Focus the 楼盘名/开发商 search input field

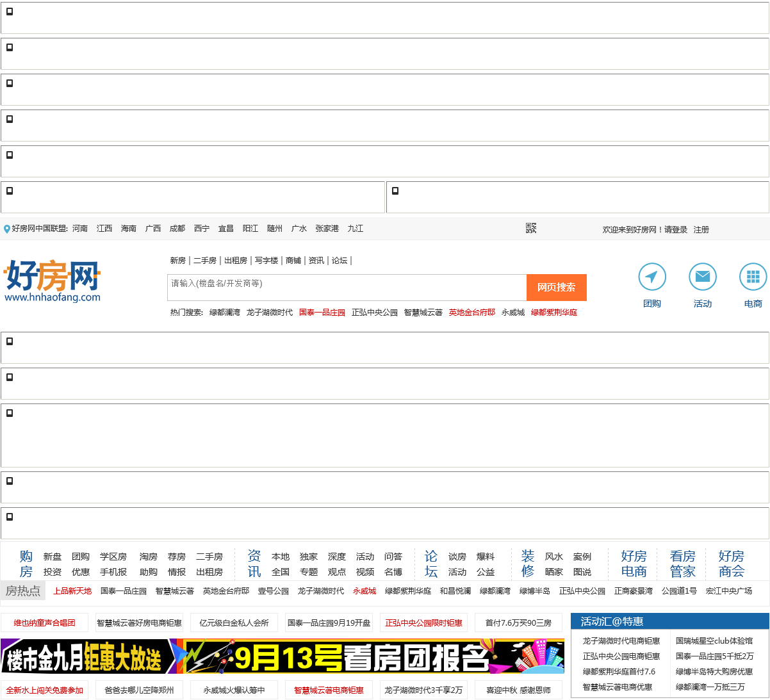(x=347, y=288)
